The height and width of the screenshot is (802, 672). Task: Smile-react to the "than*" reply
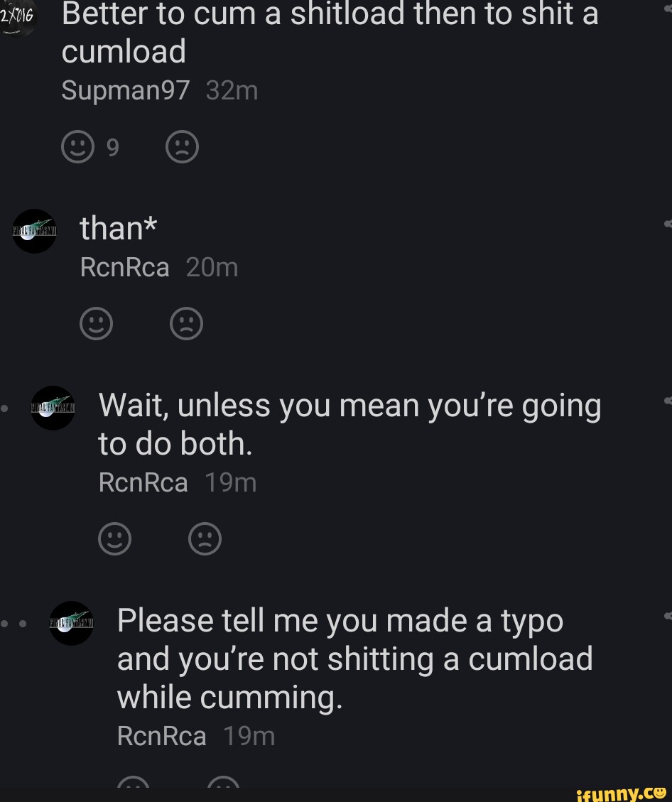point(97,325)
